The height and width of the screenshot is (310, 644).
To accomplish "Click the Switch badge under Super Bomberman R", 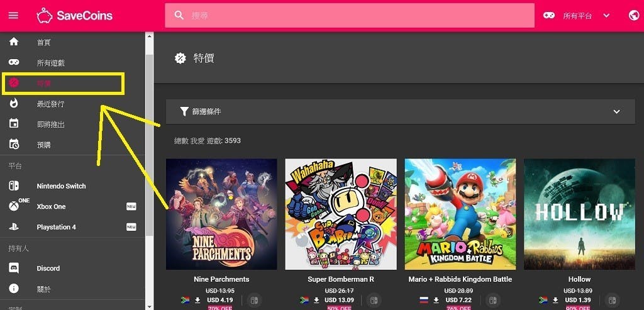I will pyautogui.click(x=374, y=300).
